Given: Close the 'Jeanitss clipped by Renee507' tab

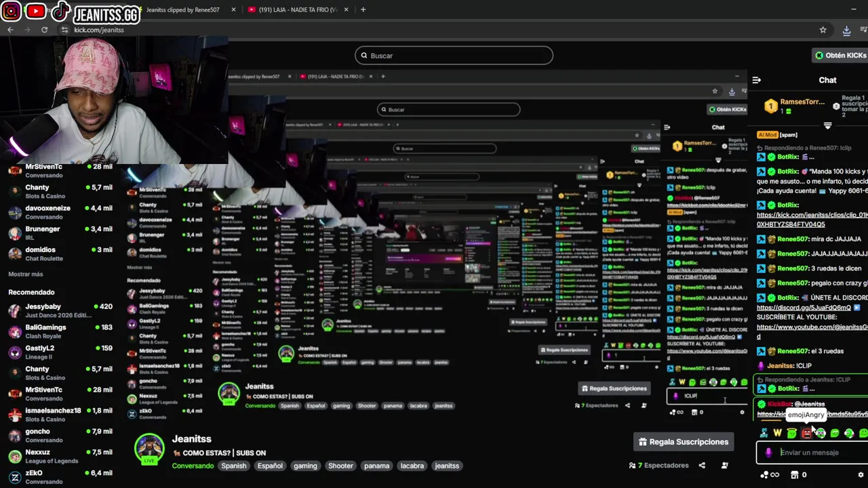Looking at the screenshot, I should click(x=234, y=9).
